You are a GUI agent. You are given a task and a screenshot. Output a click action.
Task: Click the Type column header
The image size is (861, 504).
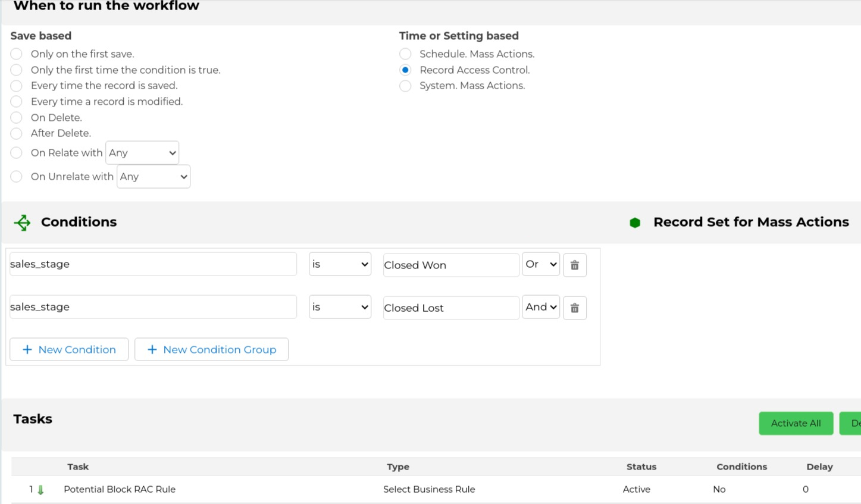pyautogui.click(x=398, y=467)
